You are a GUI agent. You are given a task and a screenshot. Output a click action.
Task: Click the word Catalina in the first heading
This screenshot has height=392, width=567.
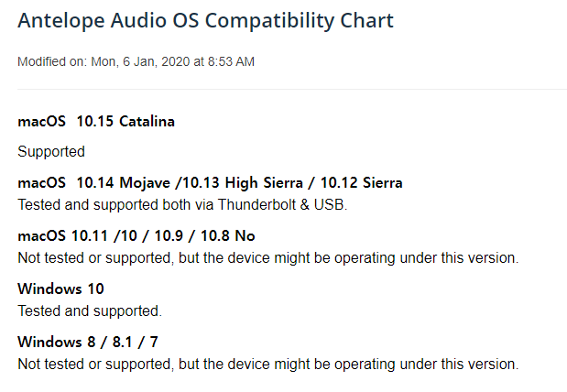point(147,122)
